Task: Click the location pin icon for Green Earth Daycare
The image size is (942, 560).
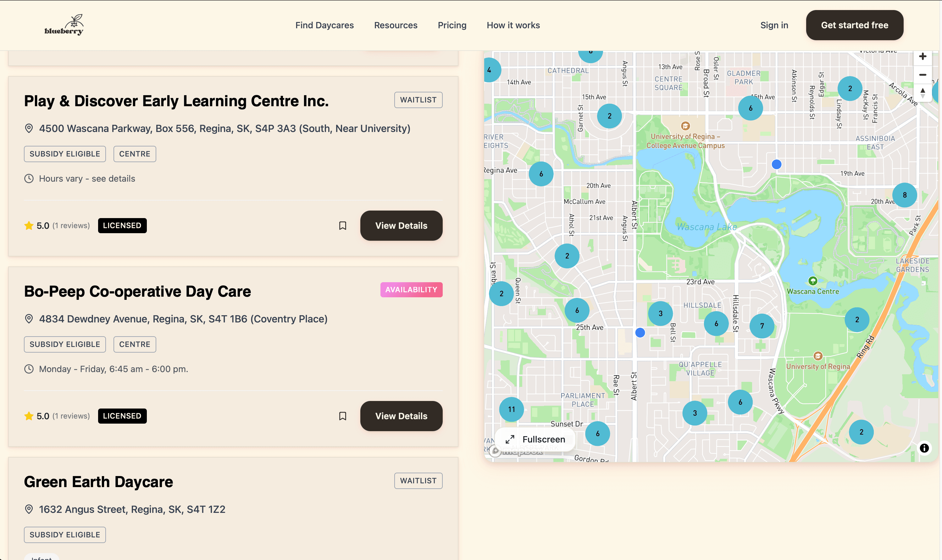Action: [x=29, y=509]
